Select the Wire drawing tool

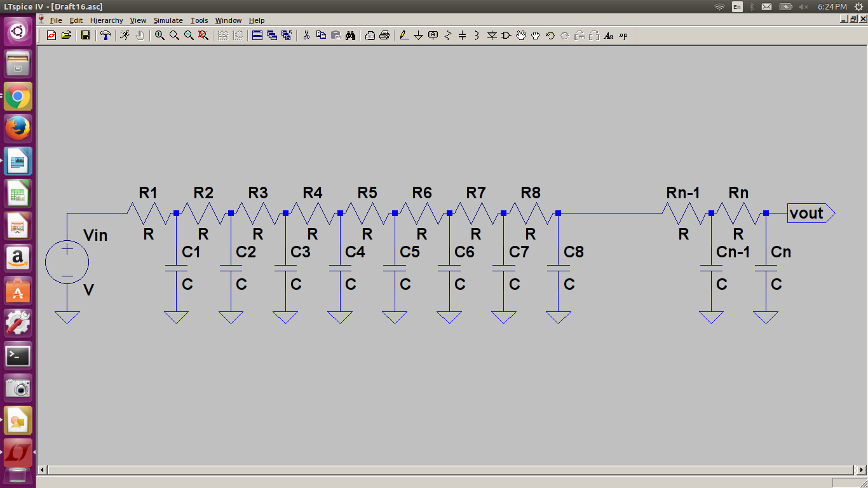pos(405,36)
